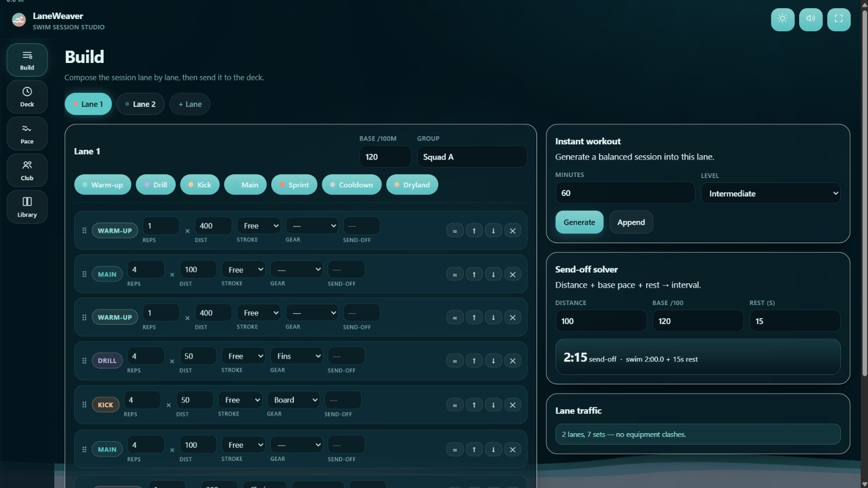The image size is (868, 488).
Task: Switch to the Lane 2 tab
Action: pyautogui.click(x=141, y=104)
